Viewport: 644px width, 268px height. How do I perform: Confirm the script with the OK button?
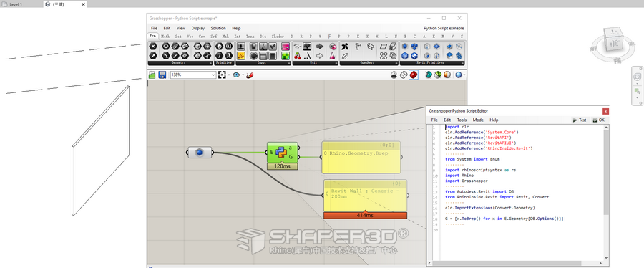click(598, 120)
